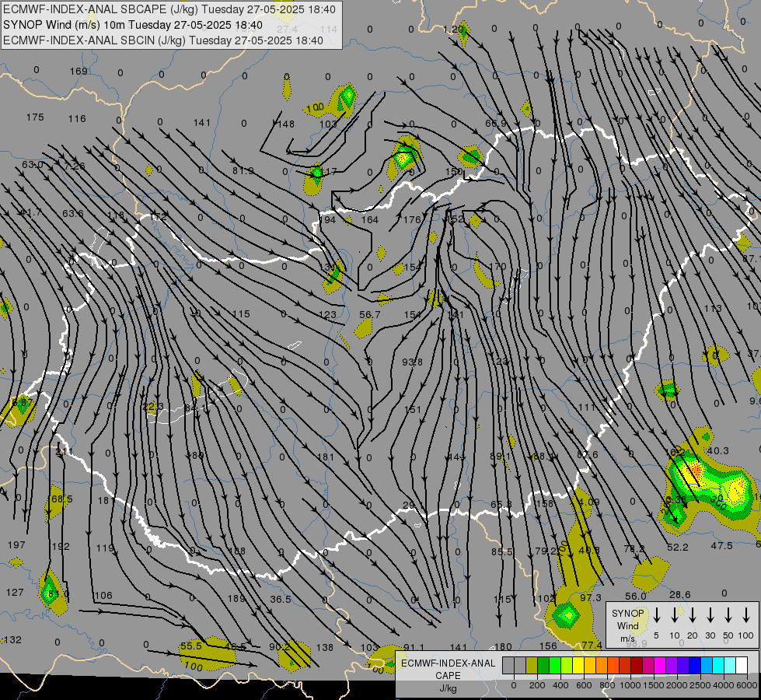
Task: Click the wind legend arrow above 100
Action: click(746, 615)
